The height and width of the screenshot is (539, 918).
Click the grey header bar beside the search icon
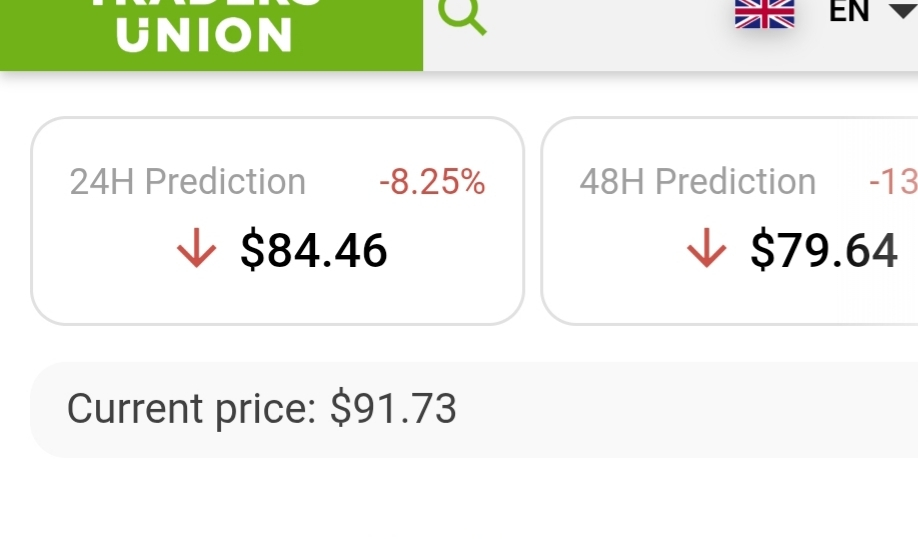600,35
